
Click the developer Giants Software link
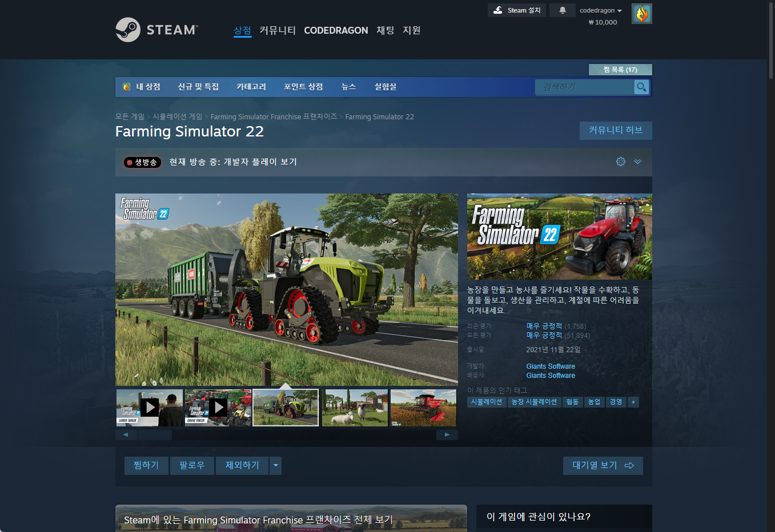coord(551,366)
